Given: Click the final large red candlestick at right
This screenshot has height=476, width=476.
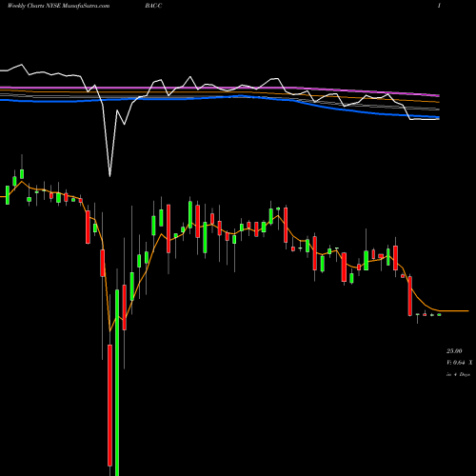Looking at the screenshot, I should click(410, 296).
